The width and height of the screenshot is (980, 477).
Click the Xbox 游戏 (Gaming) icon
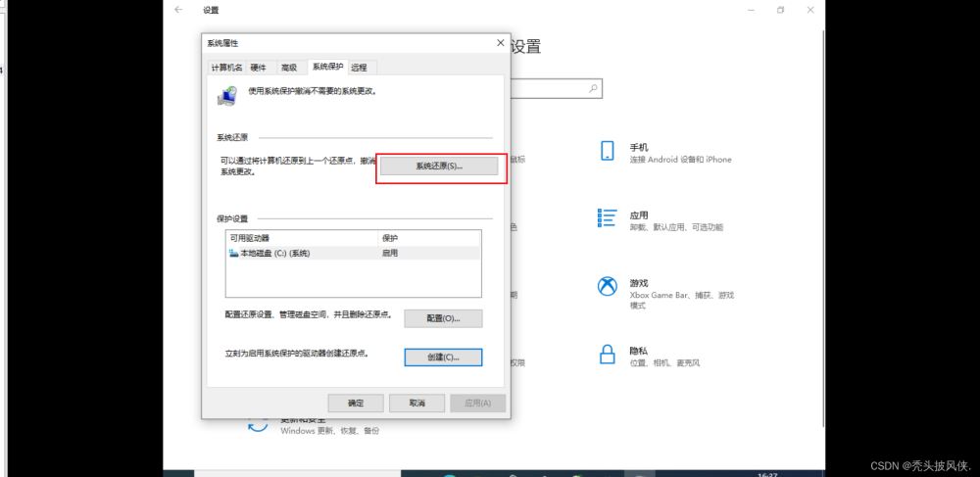coord(607,287)
